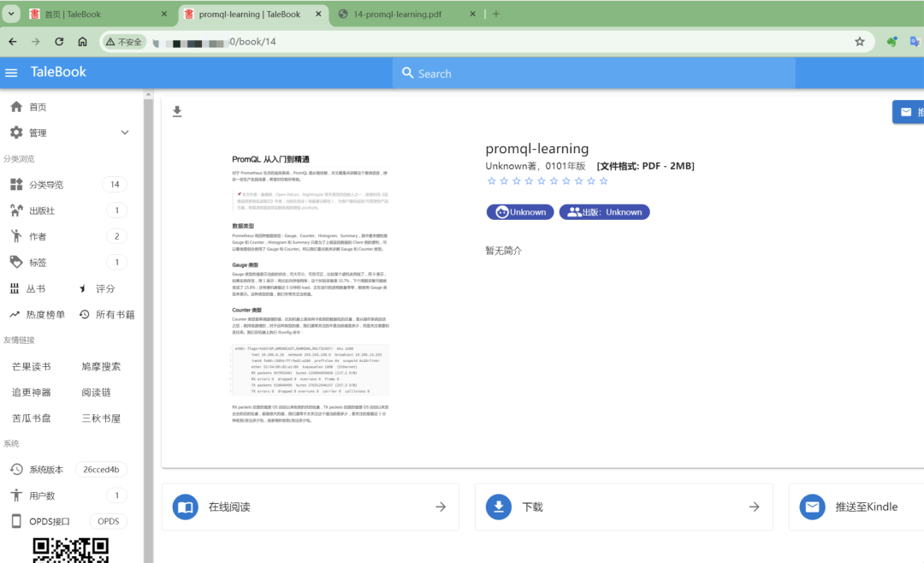Open 分类导览 category navigation
Image resolution: width=924 pixels, height=563 pixels.
click(71, 185)
